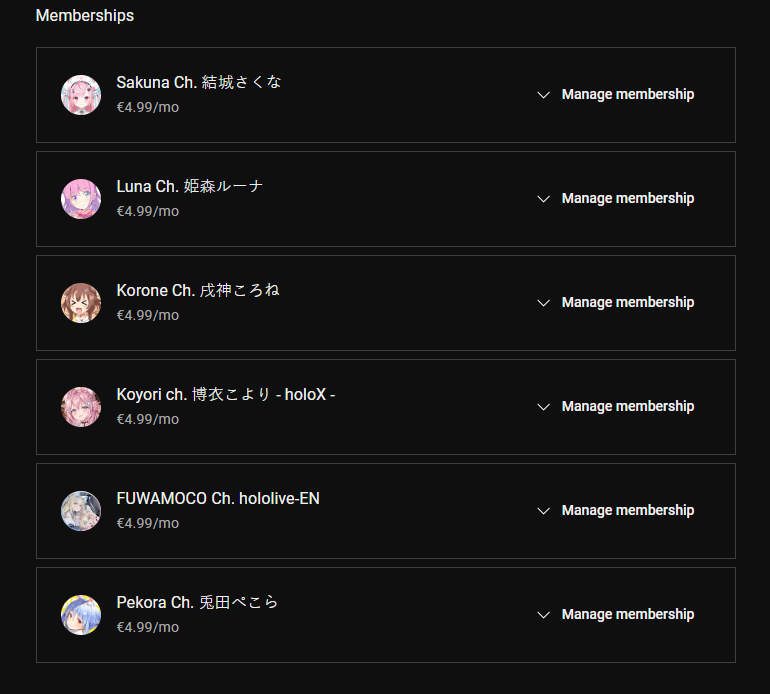Expand the Sakuna Ch. membership chevron

point(543,95)
